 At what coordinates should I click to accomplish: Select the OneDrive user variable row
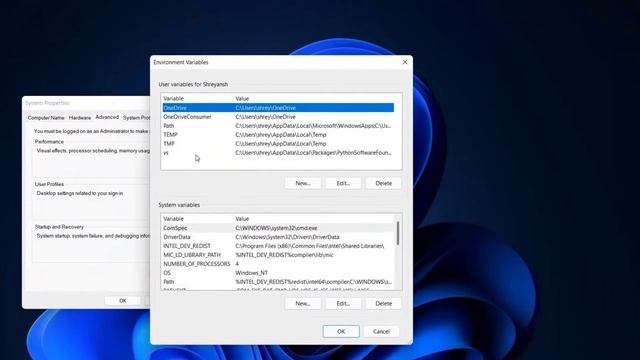click(x=278, y=108)
